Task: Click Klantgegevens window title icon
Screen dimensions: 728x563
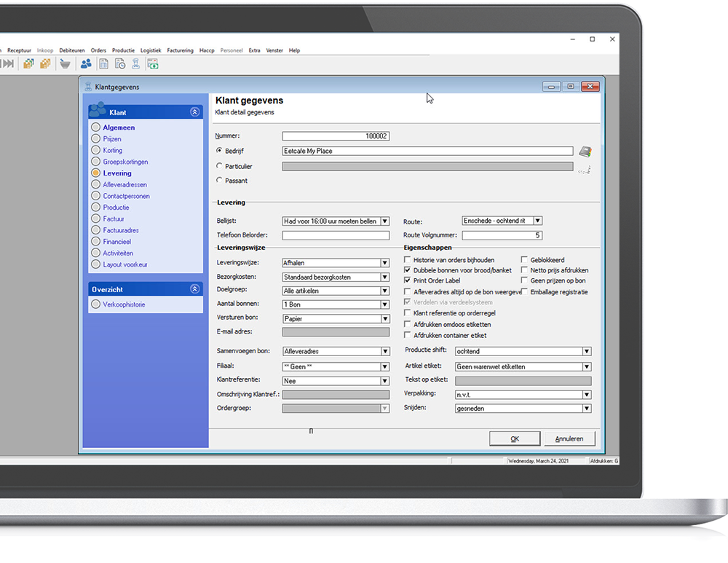Action: click(88, 87)
